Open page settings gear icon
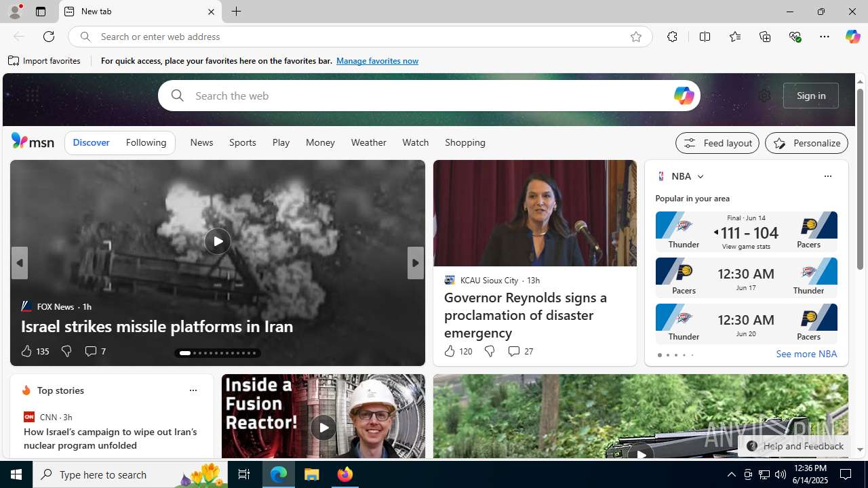This screenshot has height=488, width=868. pos(764,96)
